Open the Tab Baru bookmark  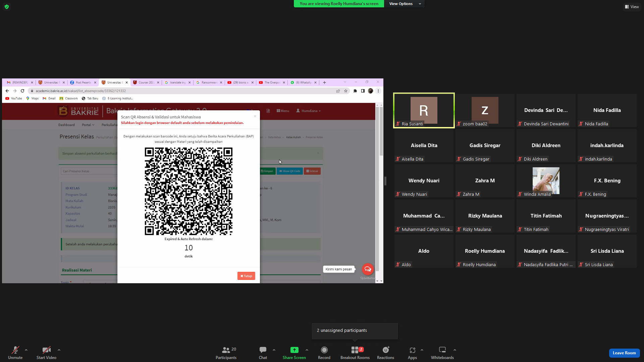90,99
